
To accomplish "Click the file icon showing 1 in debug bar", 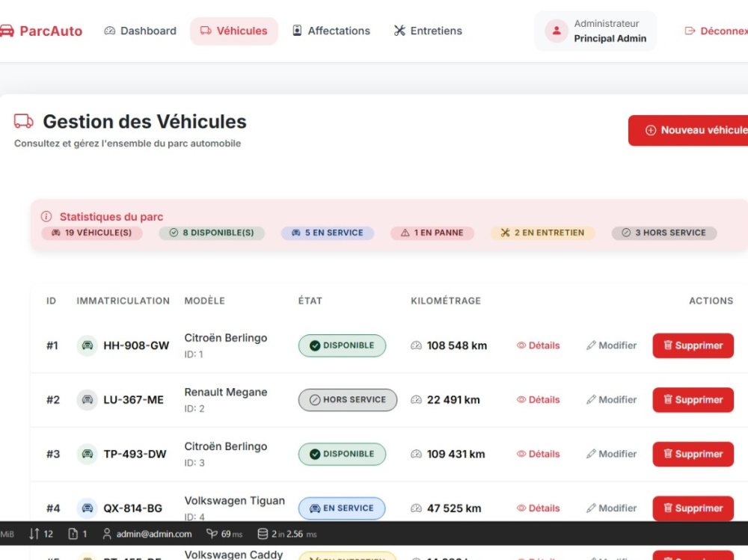I will click(x=73, y=534).
